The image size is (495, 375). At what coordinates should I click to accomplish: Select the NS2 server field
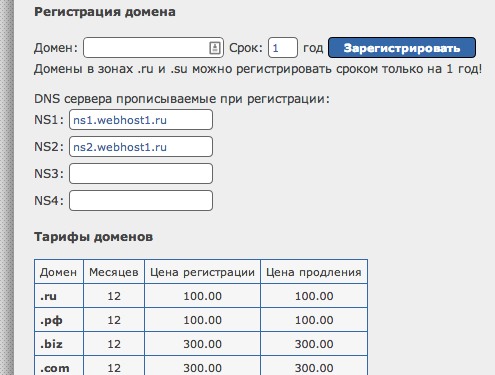tap(141, 147)
